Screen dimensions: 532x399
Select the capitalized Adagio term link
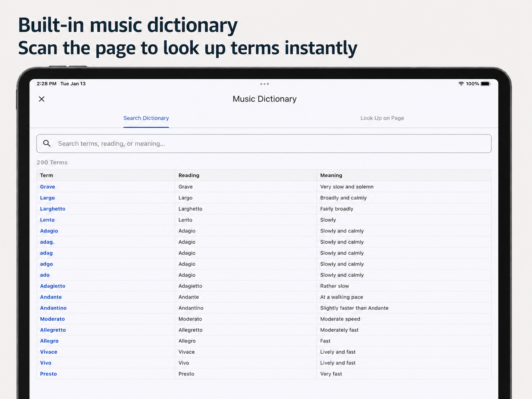click(49, 231)
